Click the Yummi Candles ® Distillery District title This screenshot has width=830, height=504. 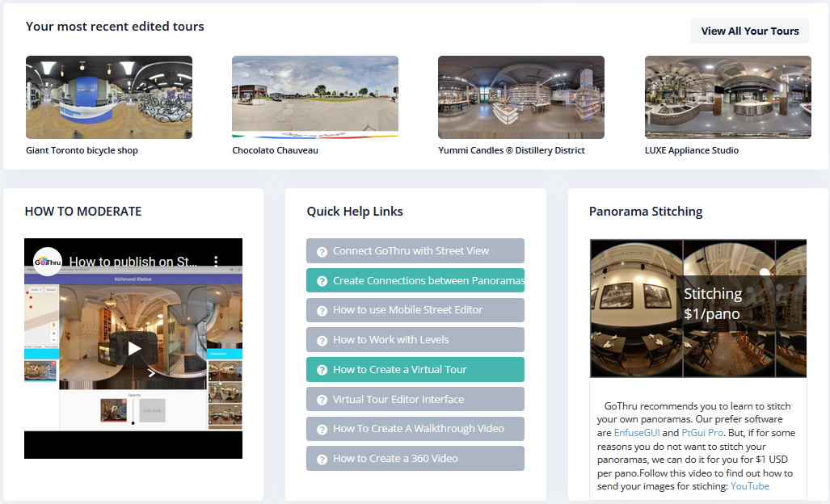click(512, 150)
